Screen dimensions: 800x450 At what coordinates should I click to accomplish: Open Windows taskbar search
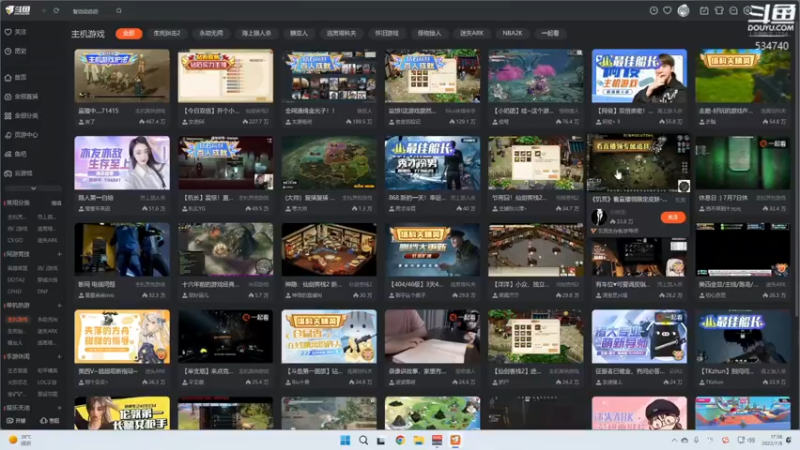363,440
